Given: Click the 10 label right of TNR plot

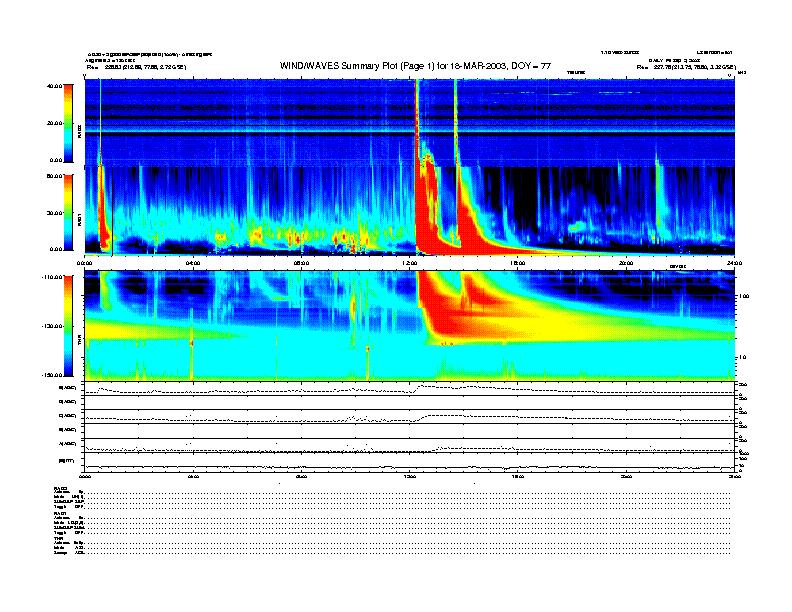Looking at the screenshot, I should coord(743,358).
